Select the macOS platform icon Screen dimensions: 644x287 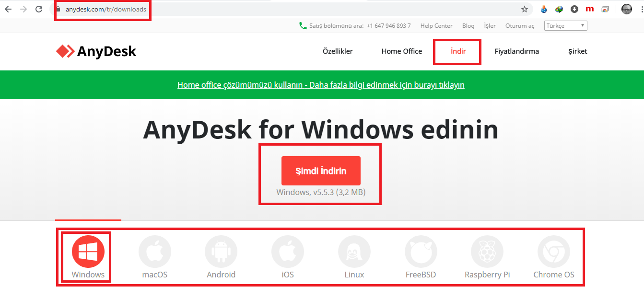[155, 251]
